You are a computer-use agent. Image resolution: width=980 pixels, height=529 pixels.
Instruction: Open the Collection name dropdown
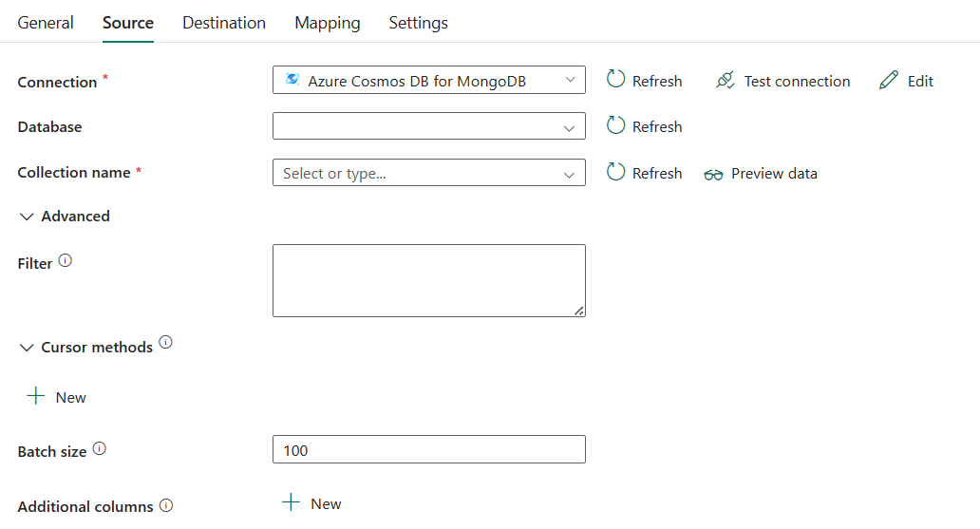[x=429, y=173]
